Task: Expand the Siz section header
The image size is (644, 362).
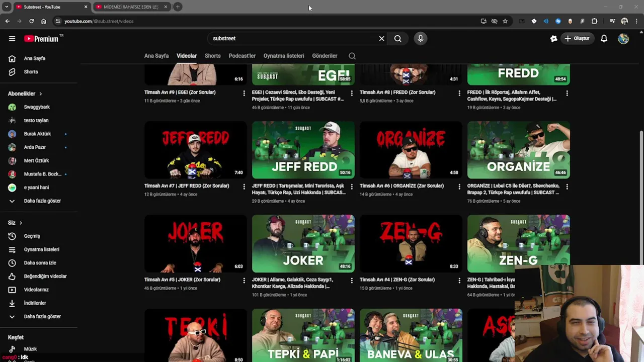Action: coord(15,222)
